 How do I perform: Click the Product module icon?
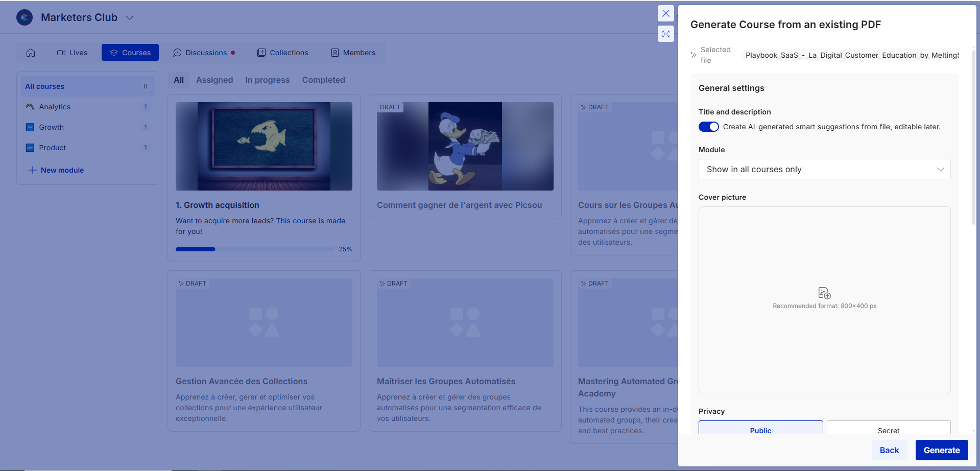click(30, 148)
